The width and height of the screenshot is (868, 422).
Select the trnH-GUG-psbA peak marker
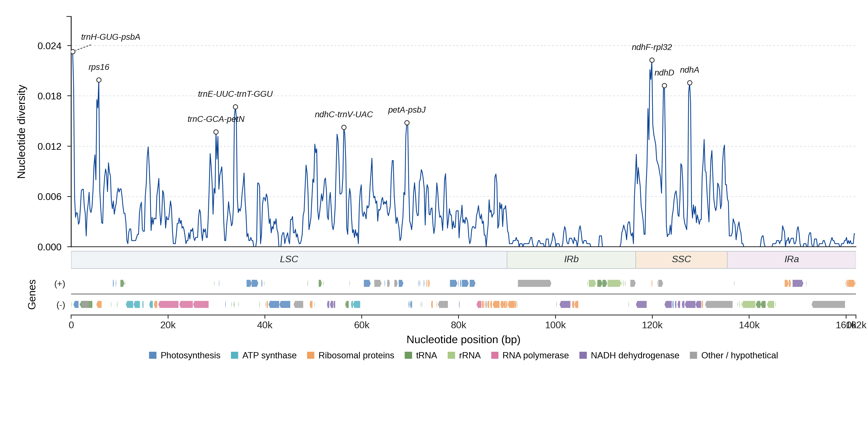click(73, 52)
